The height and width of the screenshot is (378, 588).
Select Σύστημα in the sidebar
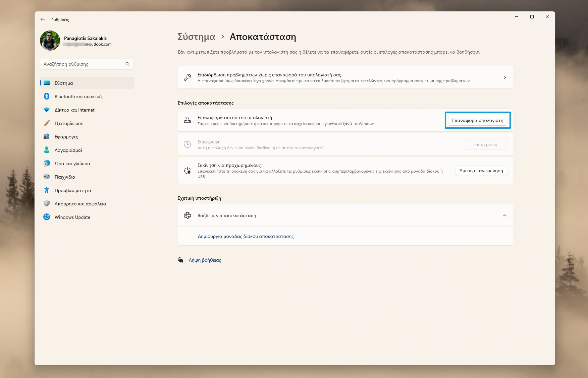point(64,83)
